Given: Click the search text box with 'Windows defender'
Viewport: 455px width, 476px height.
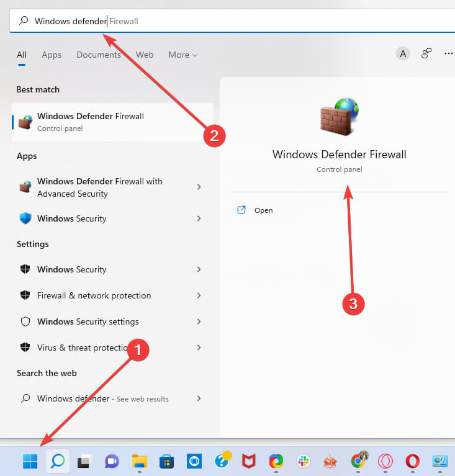Looking at the screenshot, I should (232, 20).
